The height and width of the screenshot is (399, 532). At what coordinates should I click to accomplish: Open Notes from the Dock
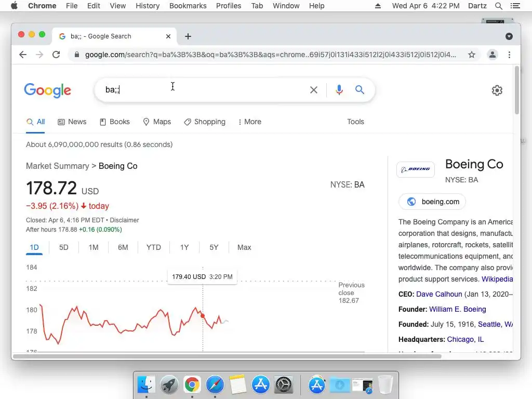tap(237, 385)
